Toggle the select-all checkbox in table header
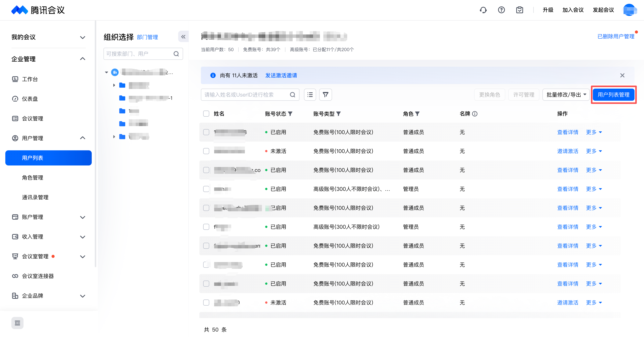 (x=206, y=114)
